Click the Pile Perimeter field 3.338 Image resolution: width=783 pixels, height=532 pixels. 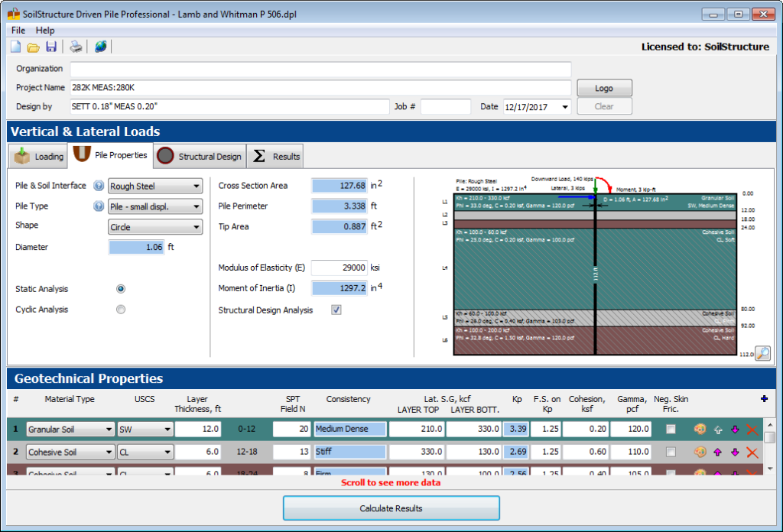(339, 206)
